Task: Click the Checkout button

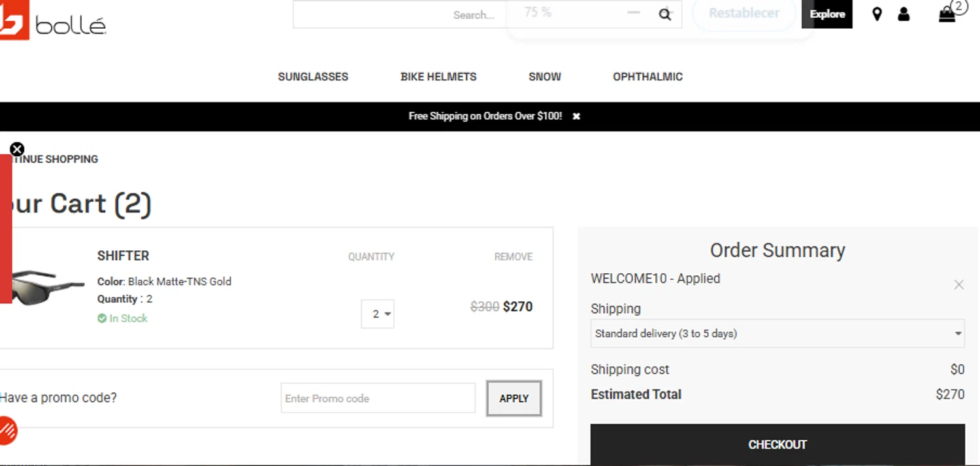Action: tap(777, 444)
